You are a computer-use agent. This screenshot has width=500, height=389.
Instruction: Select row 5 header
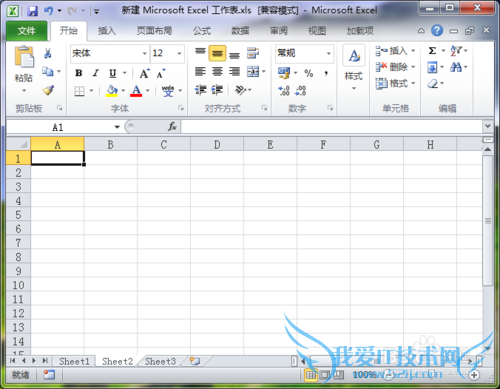[18, 215]
